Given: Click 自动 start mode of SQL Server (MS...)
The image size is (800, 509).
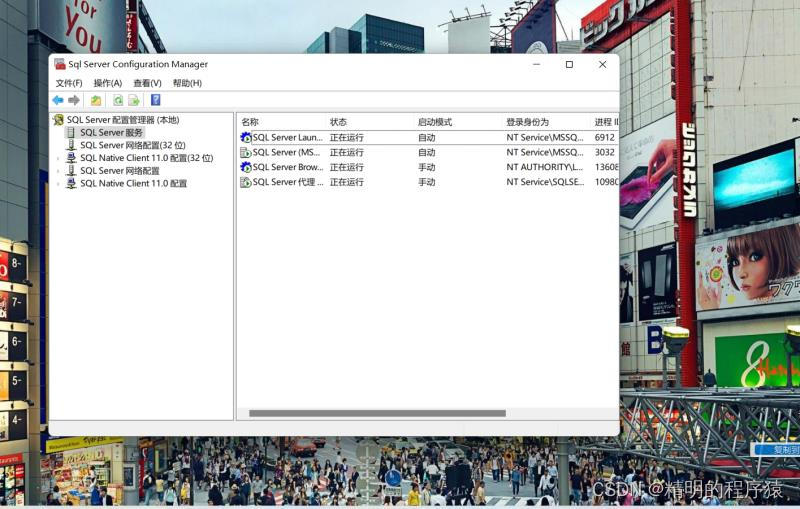Looking at the screenshot, I should point(427,152).
